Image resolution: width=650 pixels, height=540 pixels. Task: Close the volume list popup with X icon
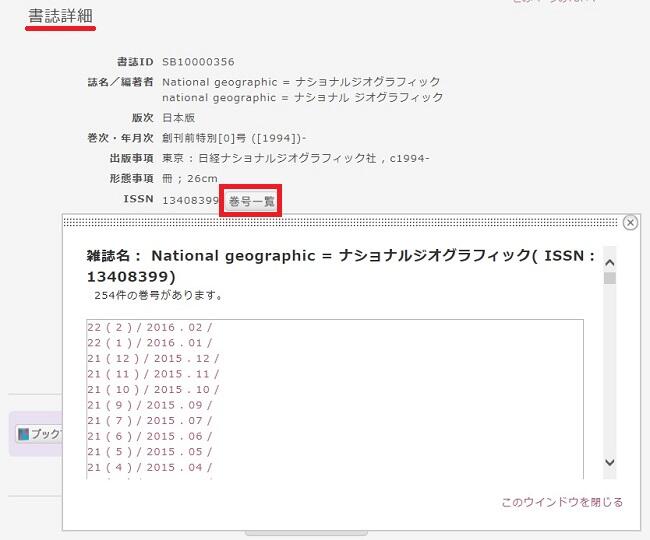(x=630, y=223)
